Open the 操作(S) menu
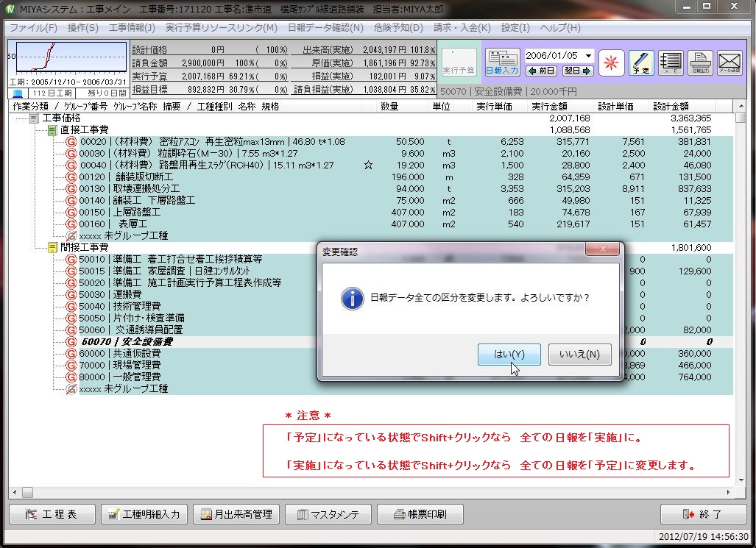This screenshot has width=756, height=548. (83, 27)
